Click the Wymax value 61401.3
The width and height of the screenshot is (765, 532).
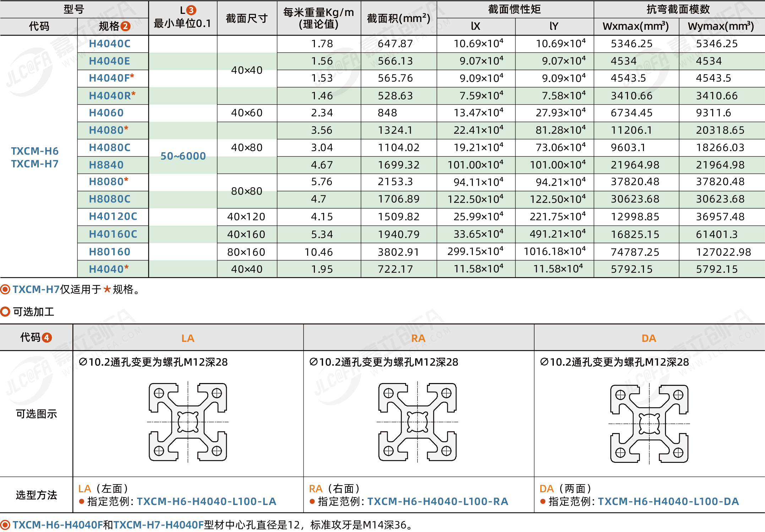click(717, 234)
